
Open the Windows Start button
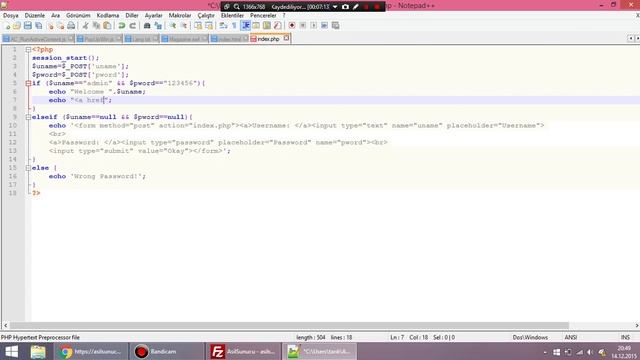[x=11, y=351]
